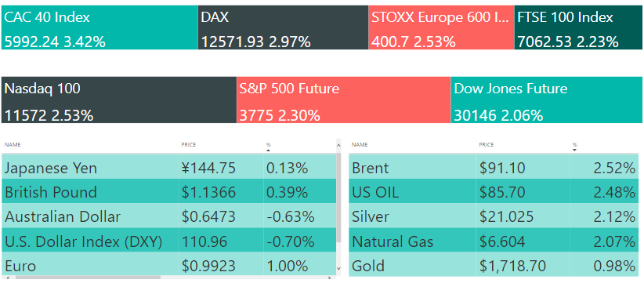Sort commodities table by PRICE header
The width and height of the screenshot is (644, 283).
pos(487,145)
